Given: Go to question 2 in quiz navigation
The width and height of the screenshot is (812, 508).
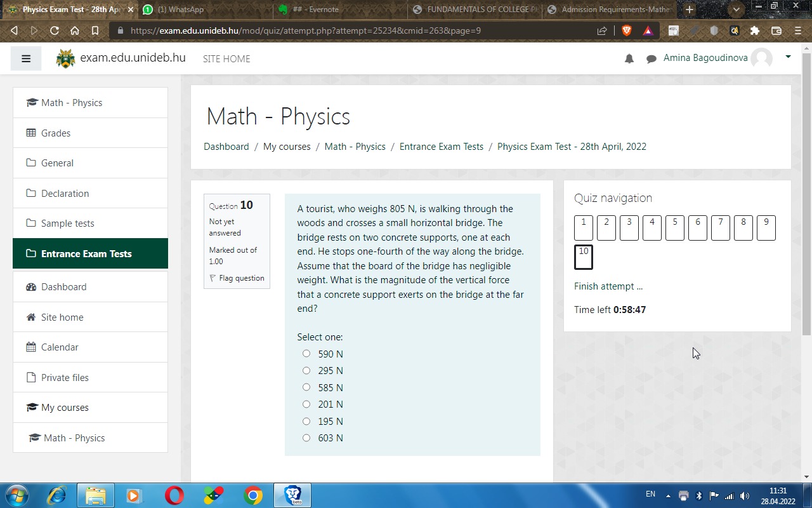Looking at the screenshot, I should point(606,228).
